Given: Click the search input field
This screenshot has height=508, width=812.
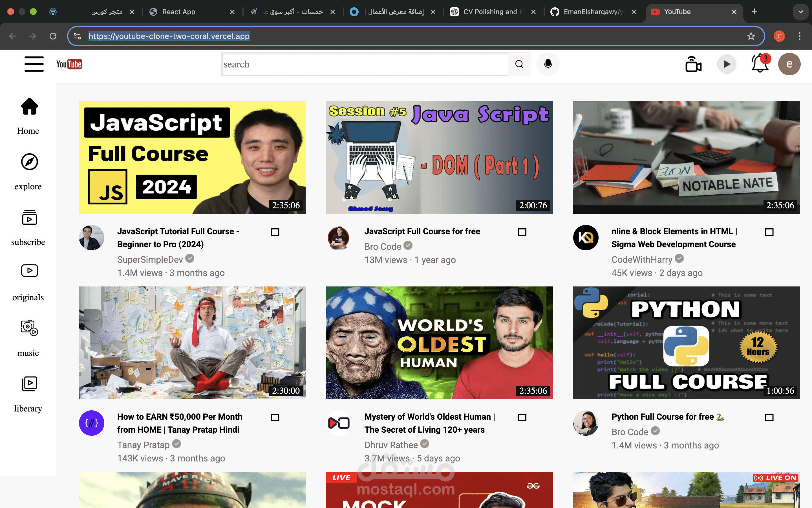Looking at the screenshot, I should (365, 64).
